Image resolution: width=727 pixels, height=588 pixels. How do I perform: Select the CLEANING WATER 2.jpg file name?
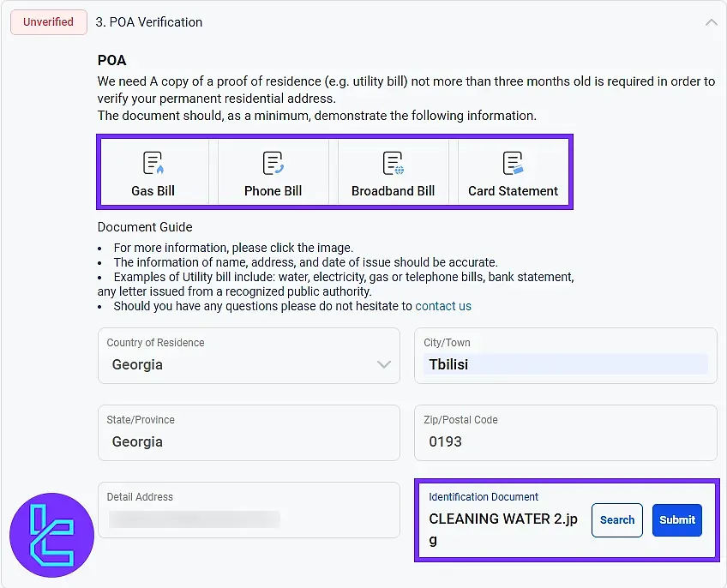tap(503, 519)
